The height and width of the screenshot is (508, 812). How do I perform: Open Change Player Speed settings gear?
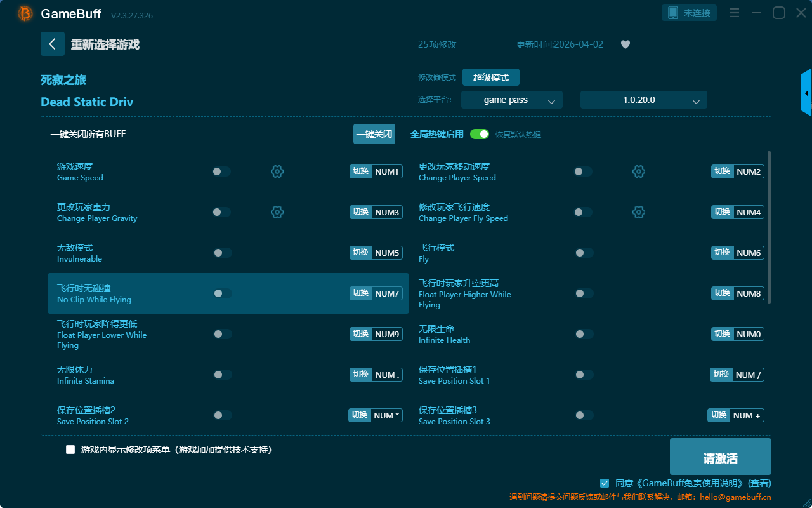point(638,171)
